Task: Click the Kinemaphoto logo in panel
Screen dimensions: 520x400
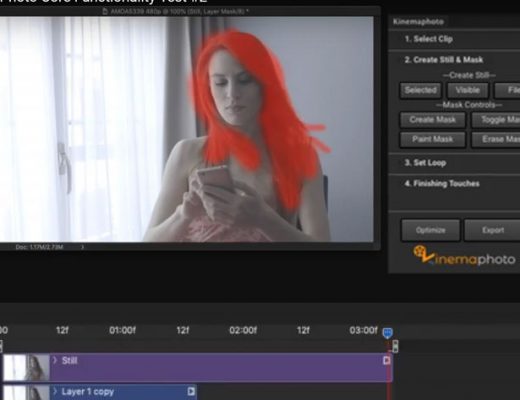Action: tap(464, 256)
